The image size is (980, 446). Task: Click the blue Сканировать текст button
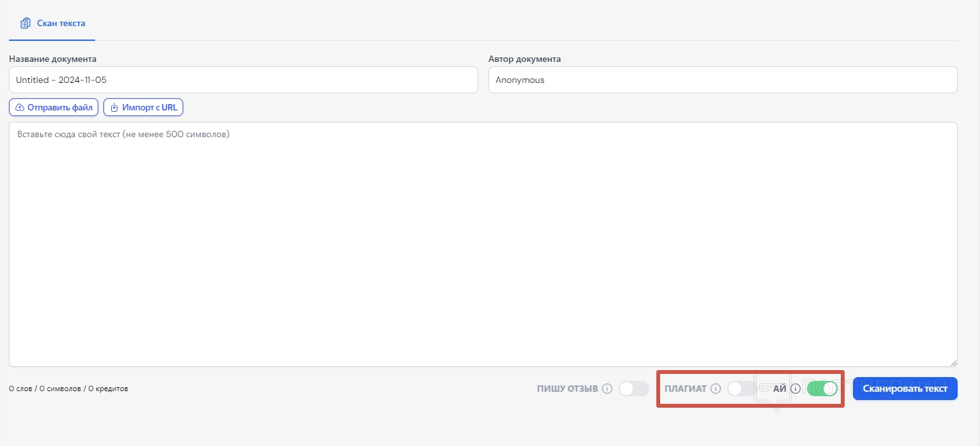(905, 389)
